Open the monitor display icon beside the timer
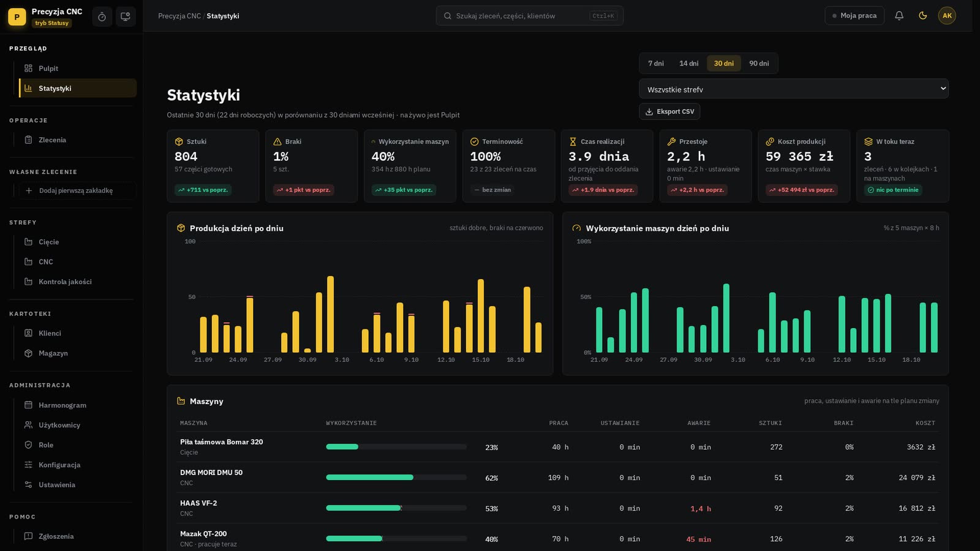The height and width of the screenshot is (551, 980). tap(126, 17)
